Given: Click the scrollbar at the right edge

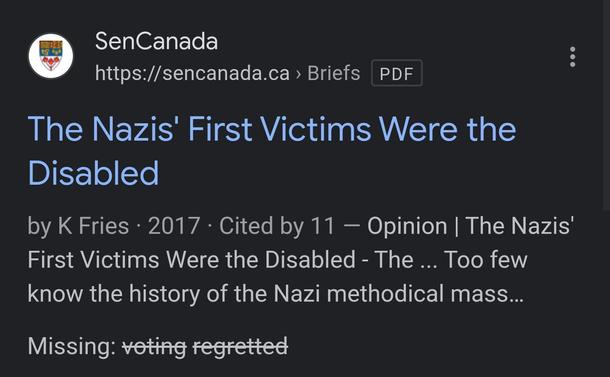Looking at the screenshot, I should [x=606, y=105].
